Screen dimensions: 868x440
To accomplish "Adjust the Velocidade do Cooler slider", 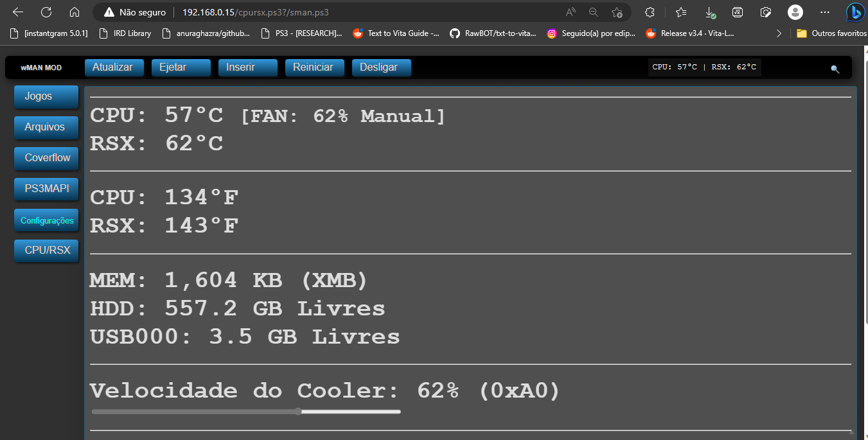I will pyautogui.click(x=297, y=411).
